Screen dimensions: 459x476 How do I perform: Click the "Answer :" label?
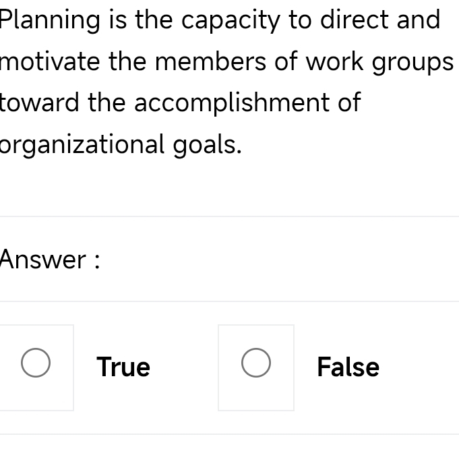click(x=50, y=260)
